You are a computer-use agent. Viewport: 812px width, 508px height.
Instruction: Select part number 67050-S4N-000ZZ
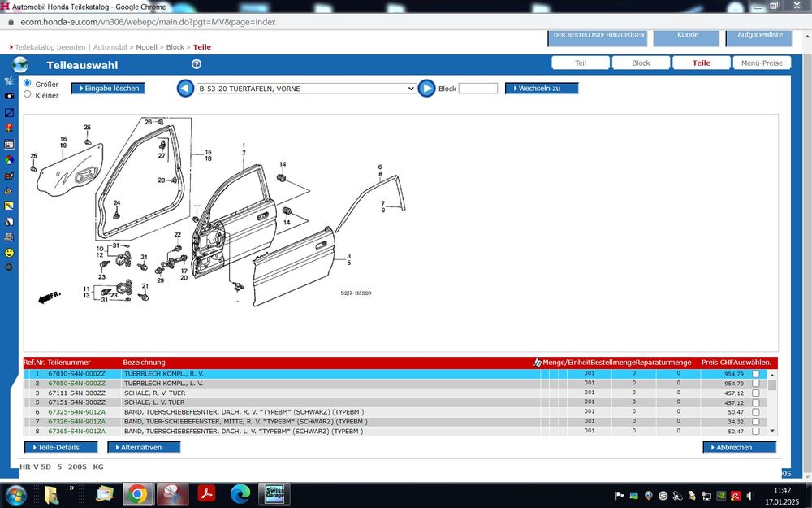pyautogui.click(x=76, y=384)
